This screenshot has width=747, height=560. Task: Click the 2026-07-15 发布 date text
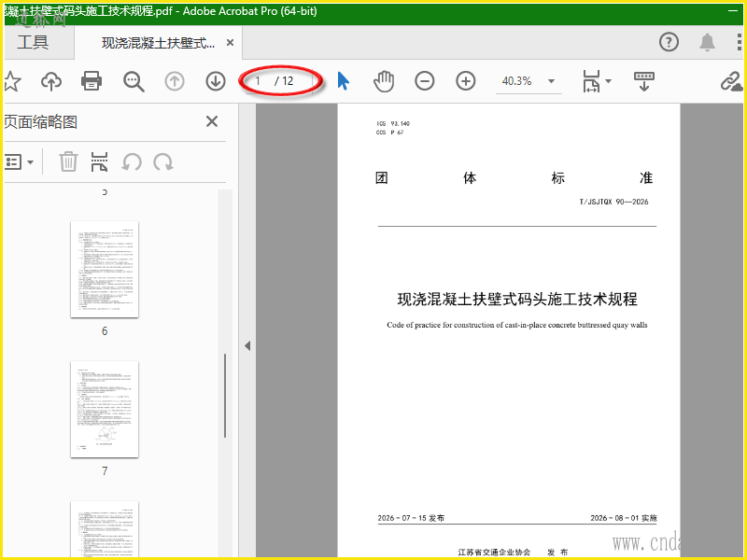411,518
